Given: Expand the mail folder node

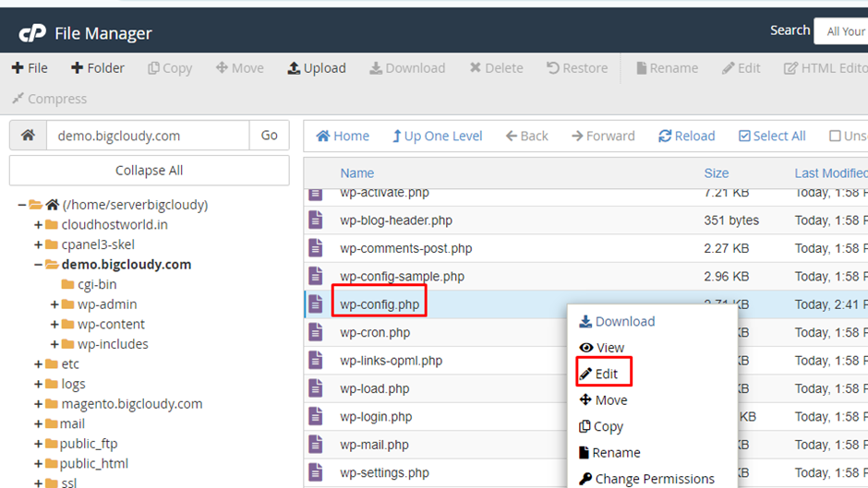Looking at the screenshot, I should (x=38, y=423).
